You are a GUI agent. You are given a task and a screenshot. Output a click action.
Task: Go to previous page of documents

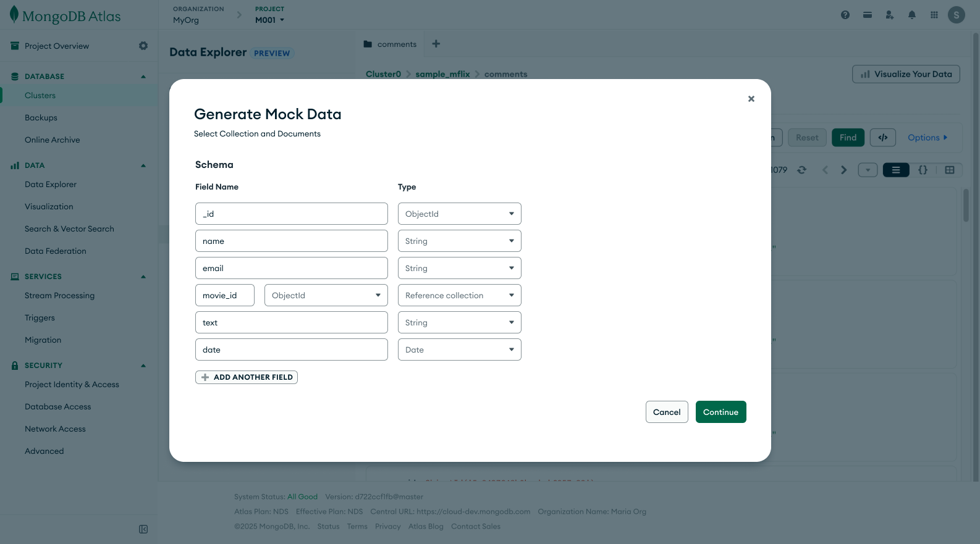click(x=825, y=170)
